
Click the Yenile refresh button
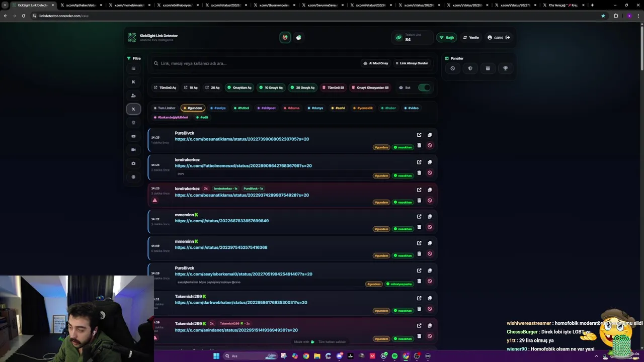tap(471, 37)
